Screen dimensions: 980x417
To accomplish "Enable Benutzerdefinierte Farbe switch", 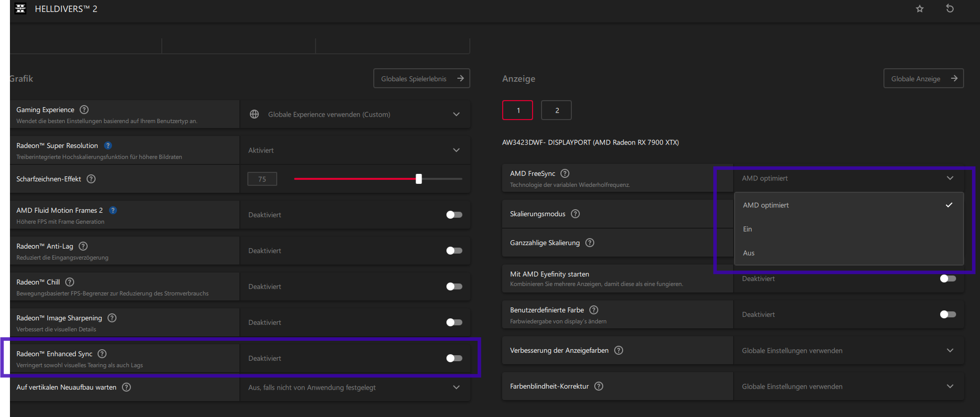I will (x=948, y=314).
